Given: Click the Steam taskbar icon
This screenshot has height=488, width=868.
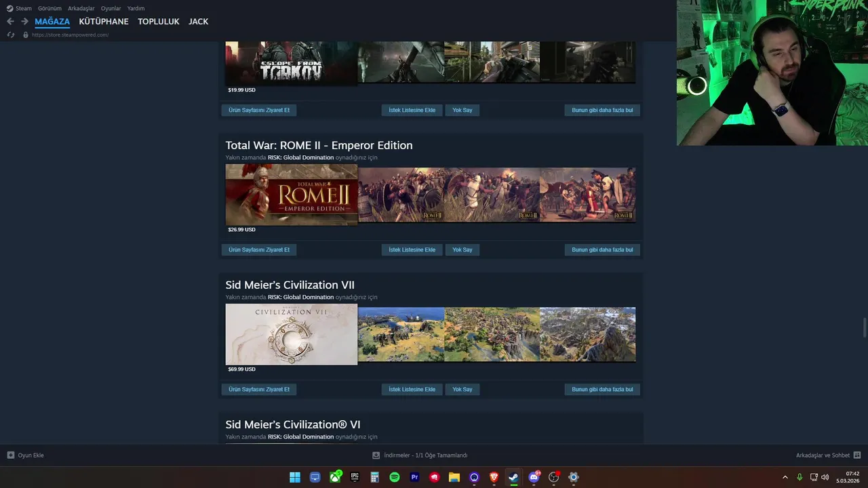Looking at the screenshot, I should (514, 477).
